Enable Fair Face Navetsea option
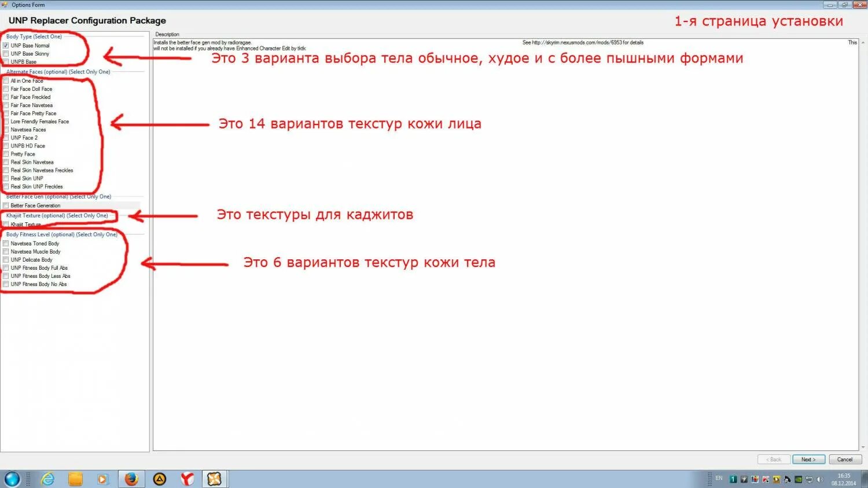Image resolution: width=868 pixels, height=488 pixels. (6, 105)
